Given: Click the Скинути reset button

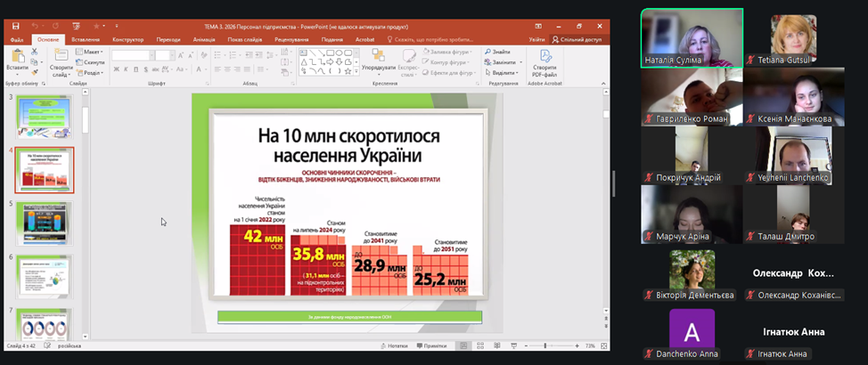Looking at the screenshot, I should coord(94,62).
